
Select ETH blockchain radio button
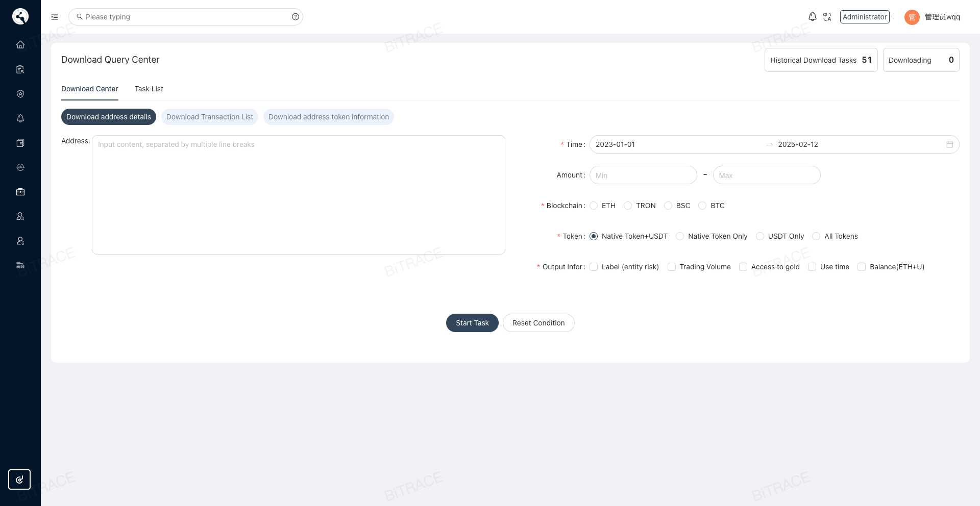click(594, 206)
